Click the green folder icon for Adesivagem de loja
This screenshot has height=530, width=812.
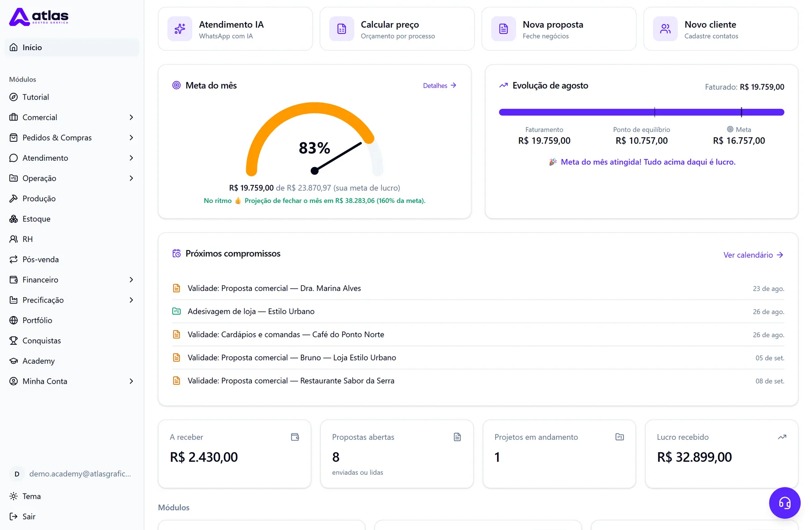pyautogui.click(x=176, y=311)
